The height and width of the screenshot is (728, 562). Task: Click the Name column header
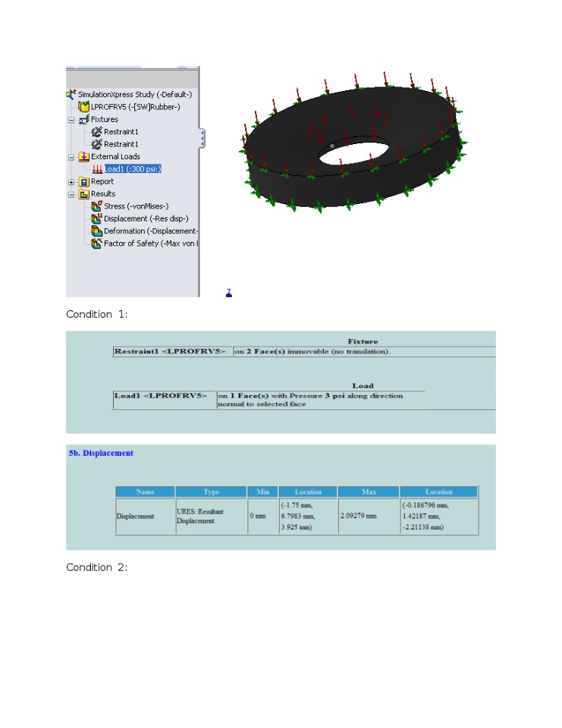coord(145,491)
